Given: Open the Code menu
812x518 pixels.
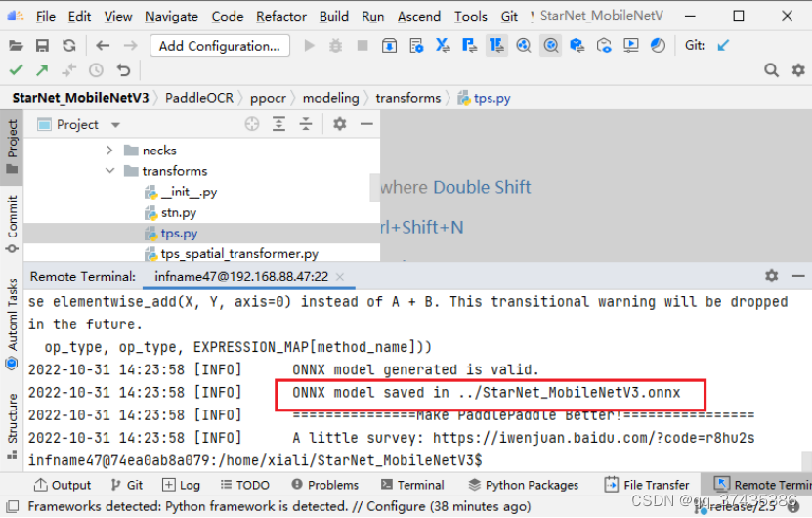Looking at the screenshot, I should [228, 17].
